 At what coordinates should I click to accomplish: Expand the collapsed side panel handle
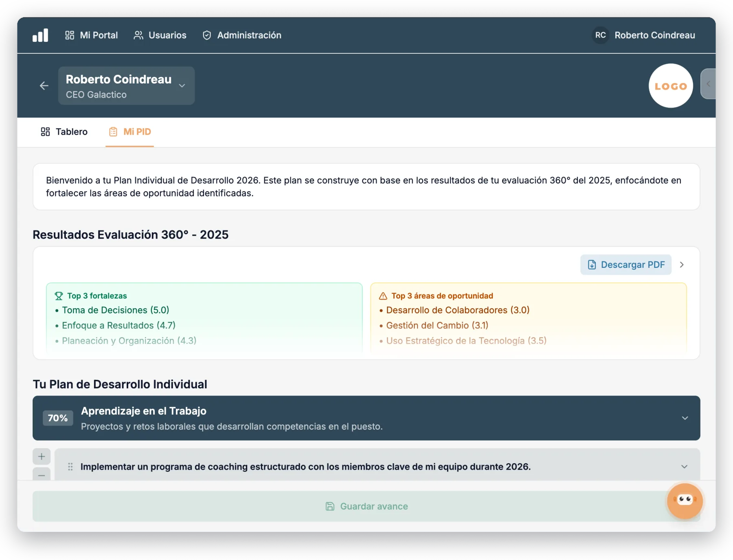coord(708,84)
